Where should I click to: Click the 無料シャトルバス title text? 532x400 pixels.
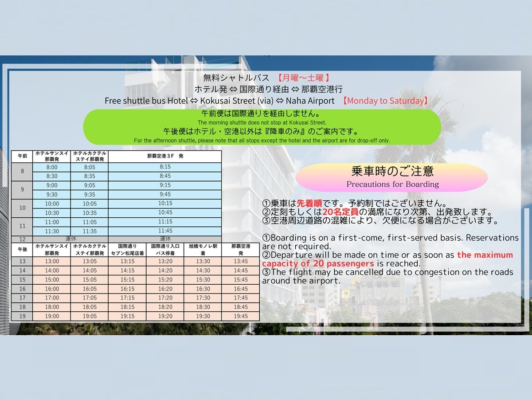click(236, 78)
